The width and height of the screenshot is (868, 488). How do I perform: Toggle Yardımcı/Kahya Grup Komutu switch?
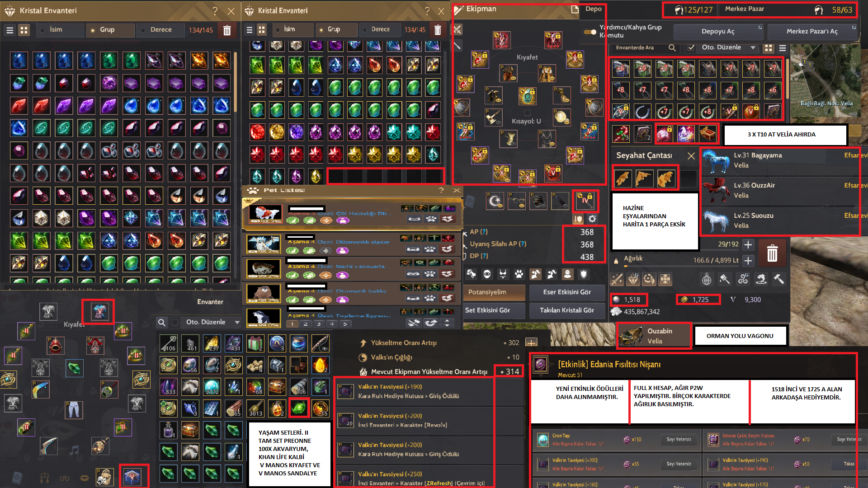coord(590,32)
